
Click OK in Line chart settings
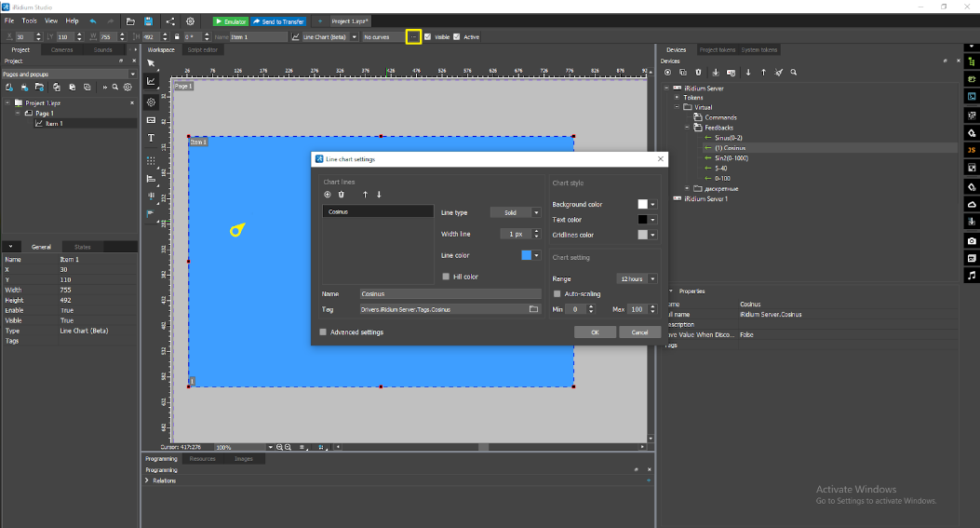(x=594, y=332)
